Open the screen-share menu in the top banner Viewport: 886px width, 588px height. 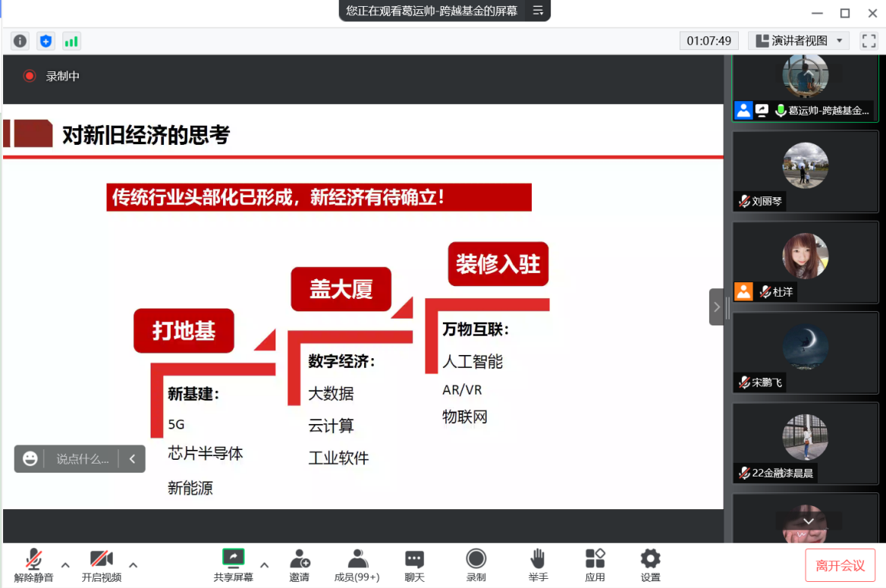538,11
